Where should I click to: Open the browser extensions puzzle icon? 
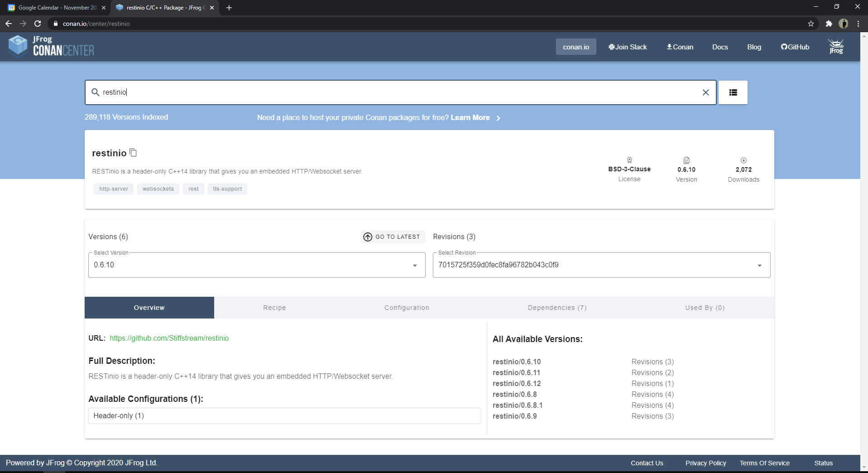(x=829, y=24)
